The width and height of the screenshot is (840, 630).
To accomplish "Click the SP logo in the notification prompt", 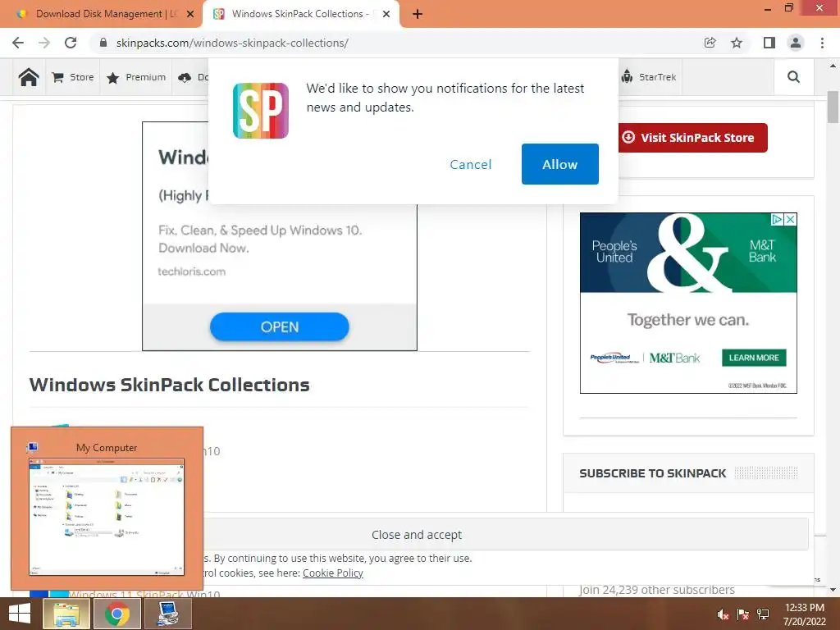I will [261, 111].
